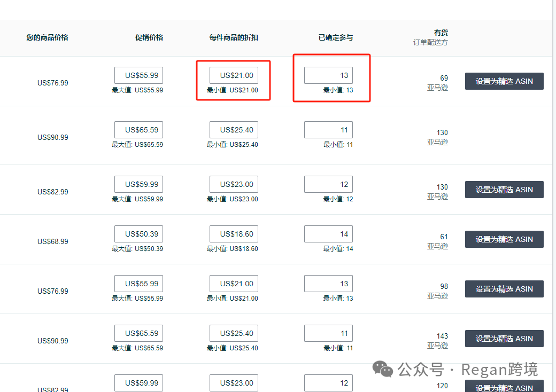Click the WeChat public account icon near Regan跨境 watermark

point(382,369)
